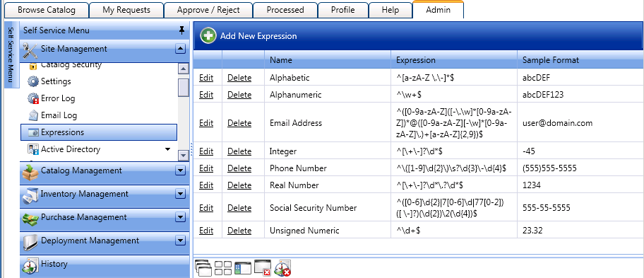Edit the Email Address expression
This screenshot has height=278, width=644.
(206, 123)
